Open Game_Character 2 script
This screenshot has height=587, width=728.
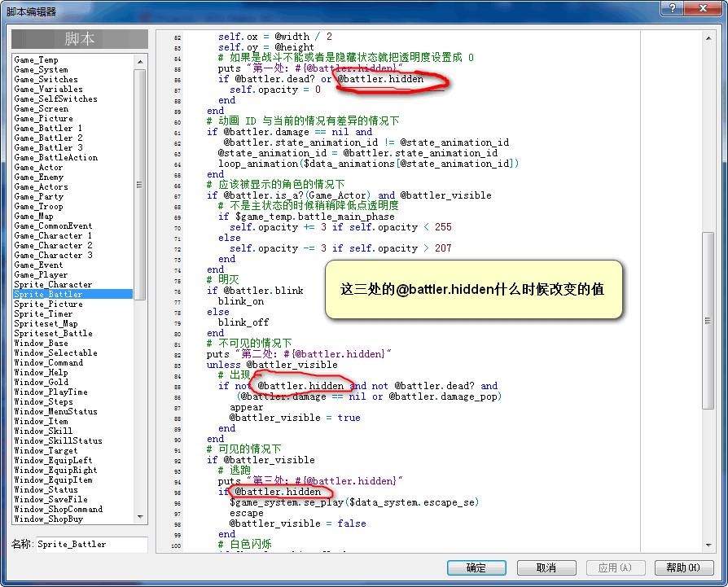coord(53,245)
